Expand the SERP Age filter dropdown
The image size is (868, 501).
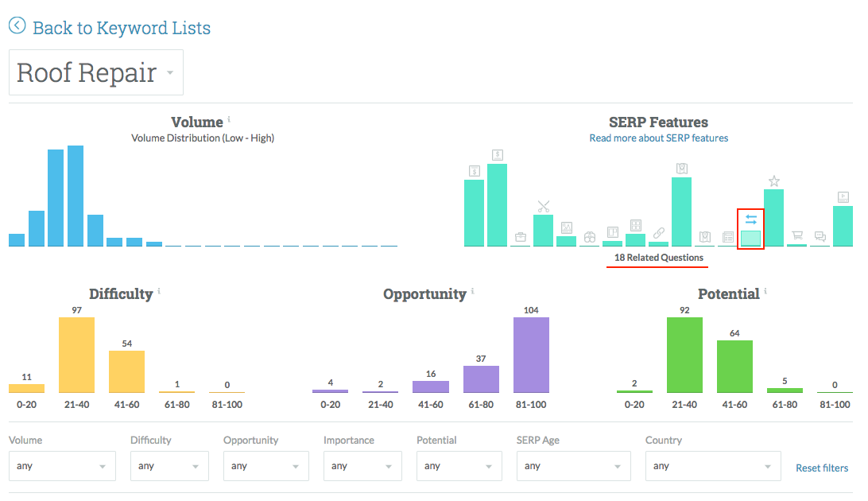(573, 466)
